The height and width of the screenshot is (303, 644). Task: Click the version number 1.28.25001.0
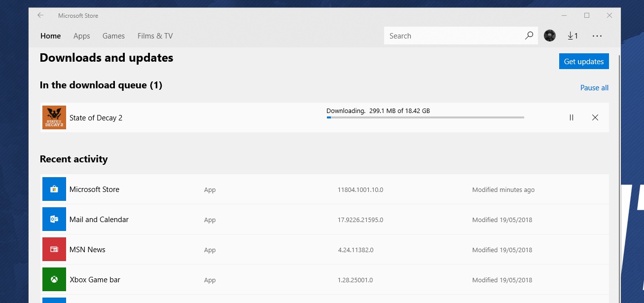point(355,280)
